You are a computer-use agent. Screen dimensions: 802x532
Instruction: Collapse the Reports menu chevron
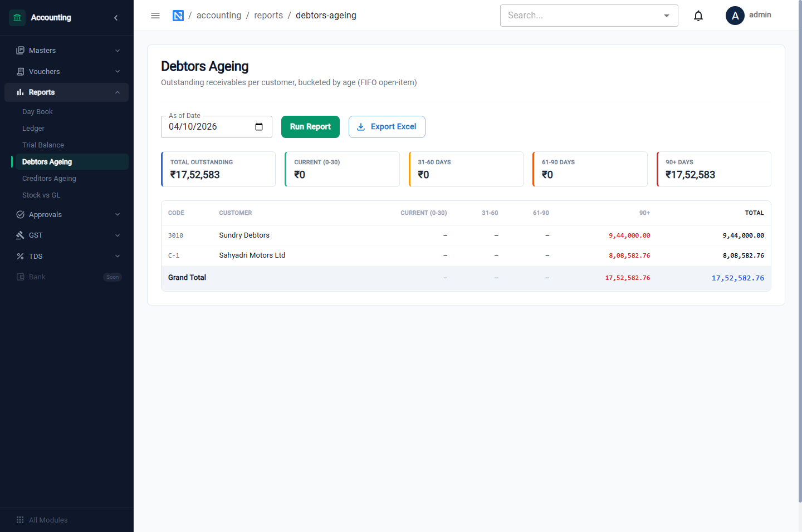[118, 92]
